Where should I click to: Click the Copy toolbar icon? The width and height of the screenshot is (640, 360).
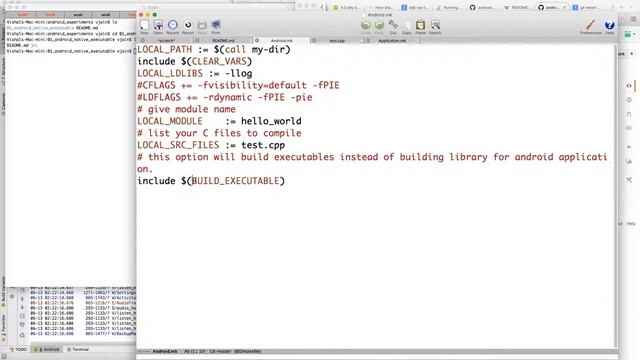pos(407,27)
